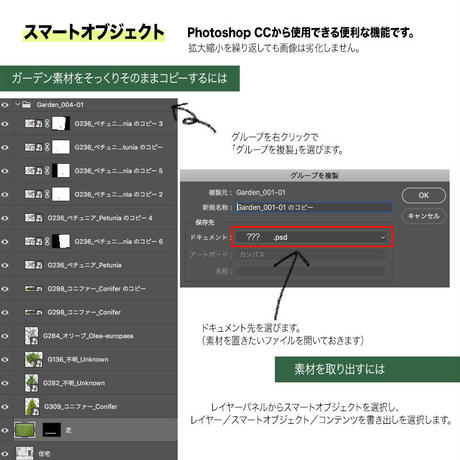
Task: Click the cancel button in the dialog
Action: 424,216
